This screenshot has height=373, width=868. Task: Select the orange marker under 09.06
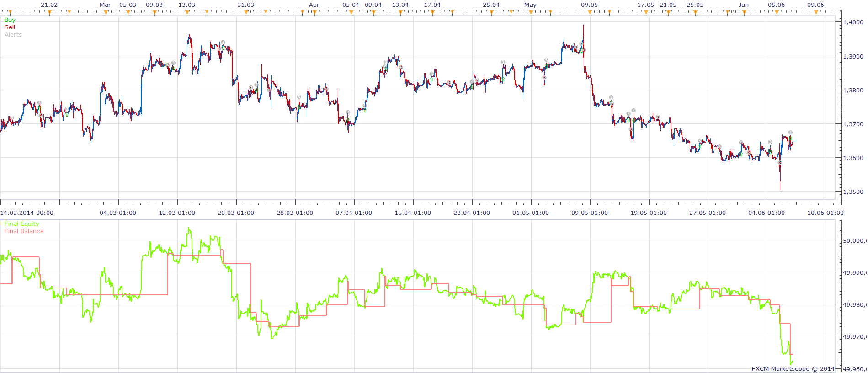(816, 12)
